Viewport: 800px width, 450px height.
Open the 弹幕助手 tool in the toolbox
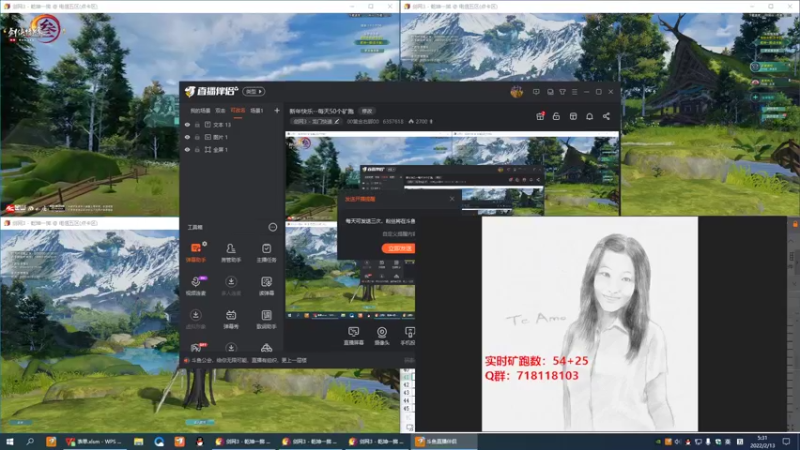195,252
